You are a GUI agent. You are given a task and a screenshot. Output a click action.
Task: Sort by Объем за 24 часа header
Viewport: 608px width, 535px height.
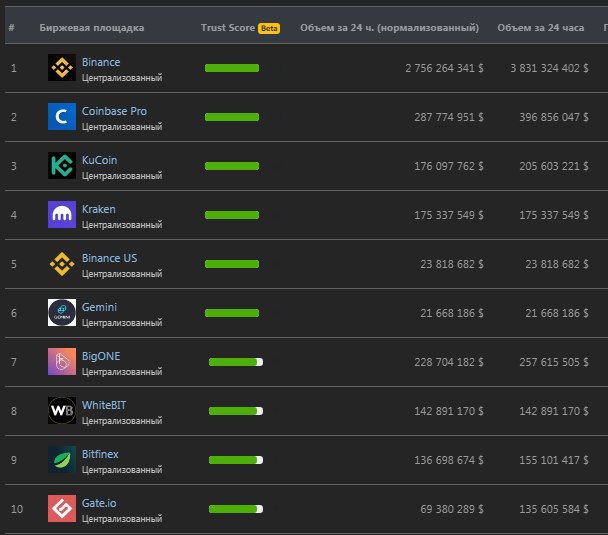point(541,28)
